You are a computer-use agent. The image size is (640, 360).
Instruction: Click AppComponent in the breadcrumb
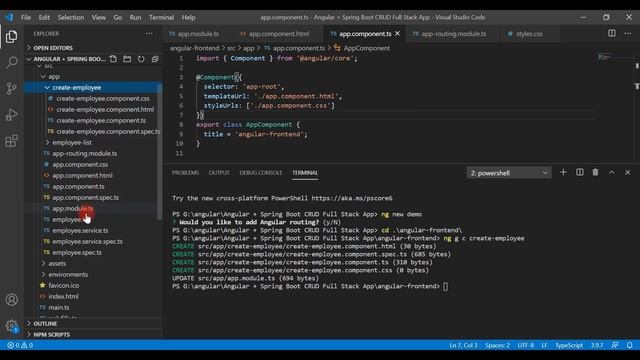pos(366,48)
